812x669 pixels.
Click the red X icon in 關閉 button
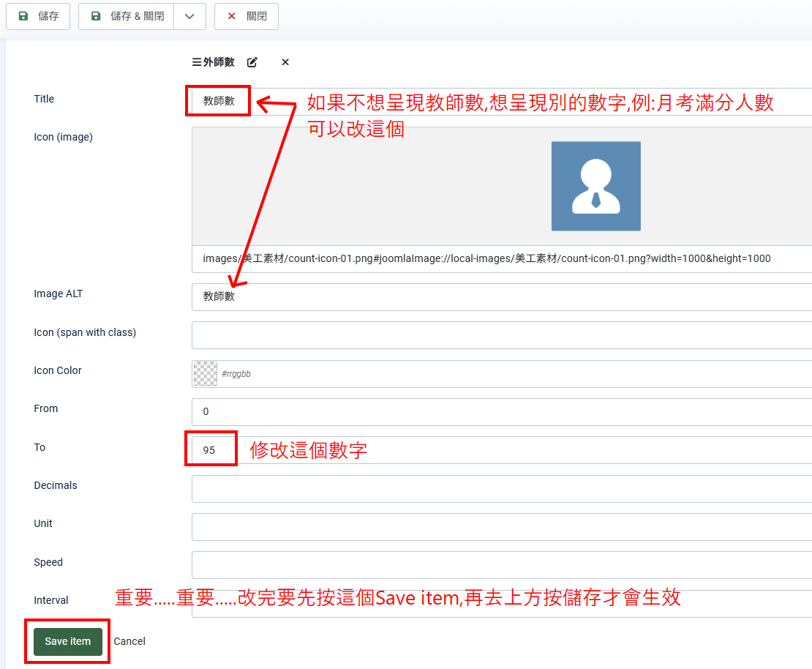point(230,16)
